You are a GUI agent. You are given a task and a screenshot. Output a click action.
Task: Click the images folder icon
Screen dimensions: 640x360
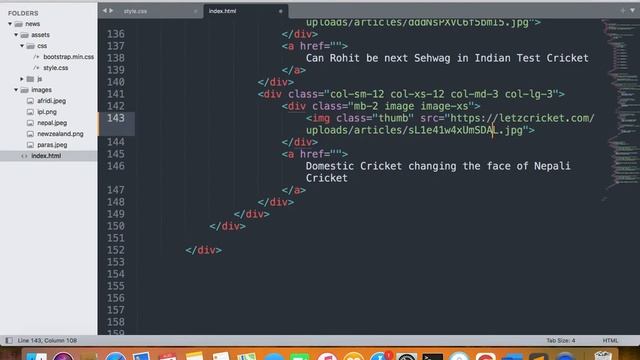click(x=25, y=90)
